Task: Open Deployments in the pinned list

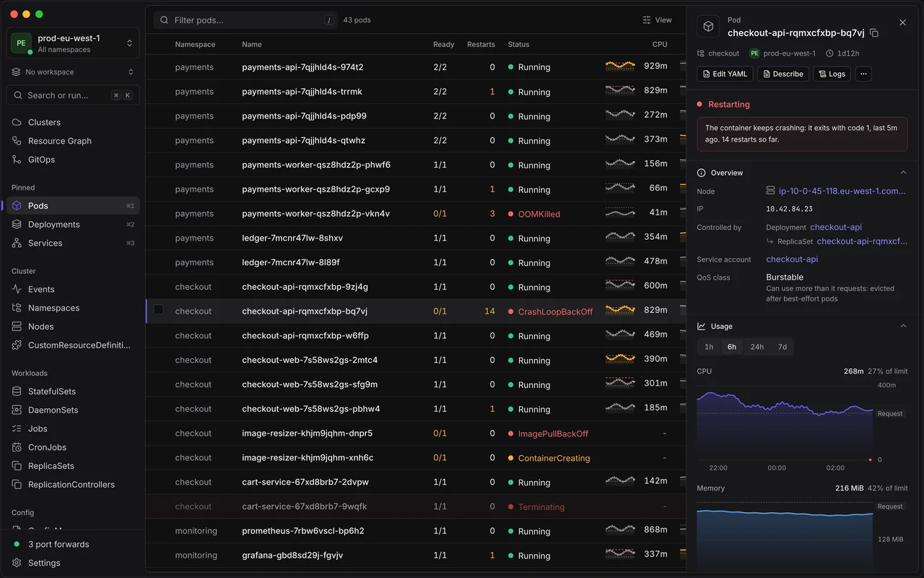Action: (x=73, y=225)
